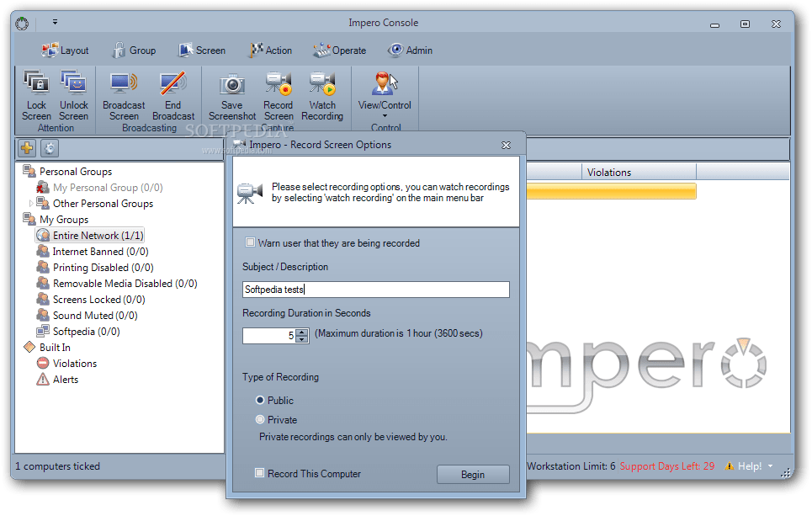Click Record Screen icon
The image size is (812, 516).
pyautogui.click(x=278, y=84)
